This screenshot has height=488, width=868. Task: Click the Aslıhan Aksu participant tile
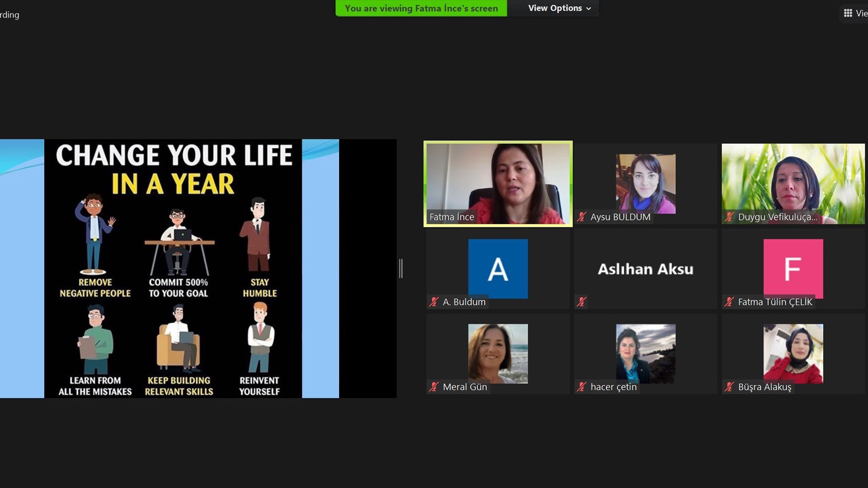click(x=645, y=269)
